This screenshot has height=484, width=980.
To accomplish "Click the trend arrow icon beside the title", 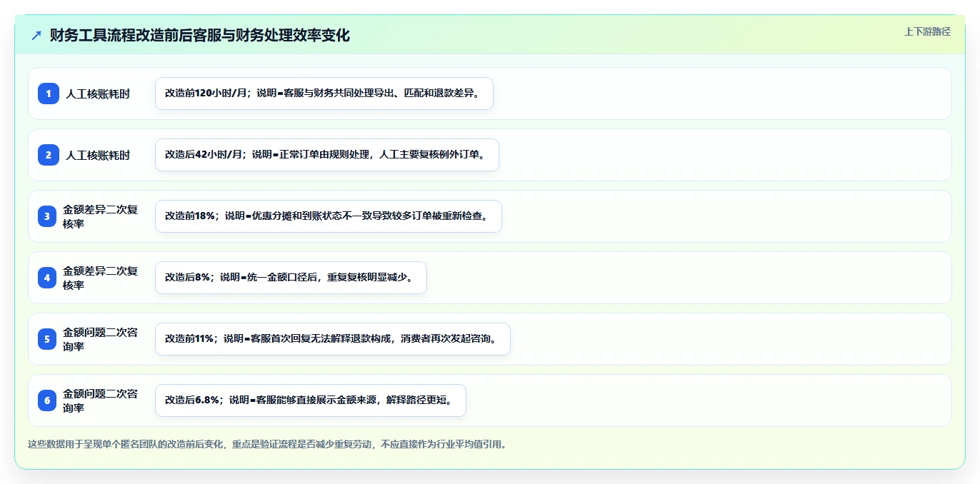I will tap(36, 35).
